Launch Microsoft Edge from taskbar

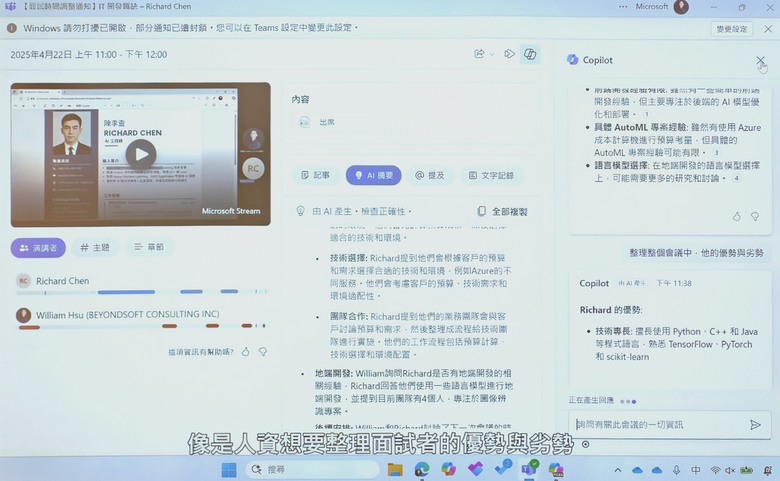(x=422, y=469)
